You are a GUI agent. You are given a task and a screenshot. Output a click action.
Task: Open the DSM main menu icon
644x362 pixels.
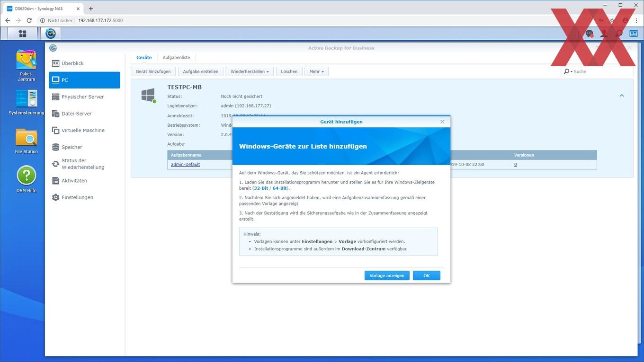pos(22,34)
